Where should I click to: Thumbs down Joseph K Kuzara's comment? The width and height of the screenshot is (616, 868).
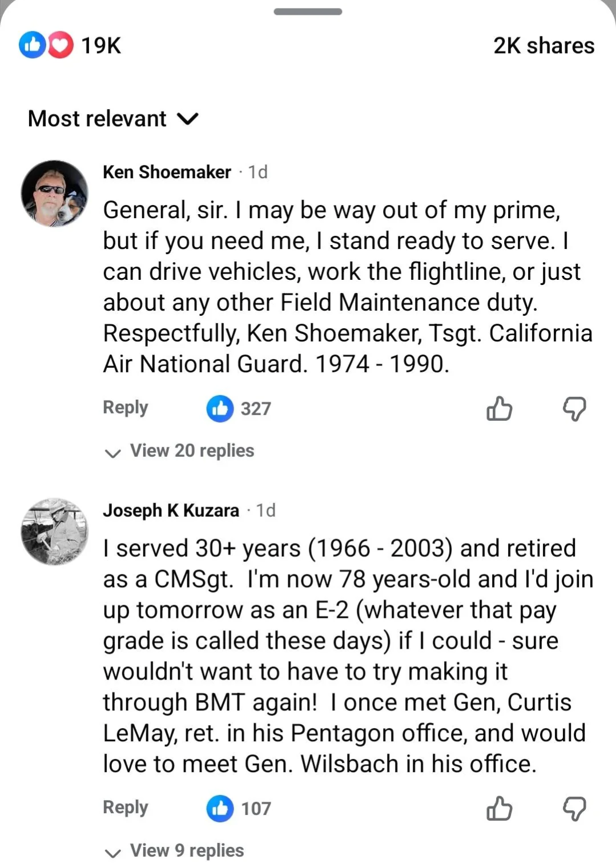[x=574, y=809]
